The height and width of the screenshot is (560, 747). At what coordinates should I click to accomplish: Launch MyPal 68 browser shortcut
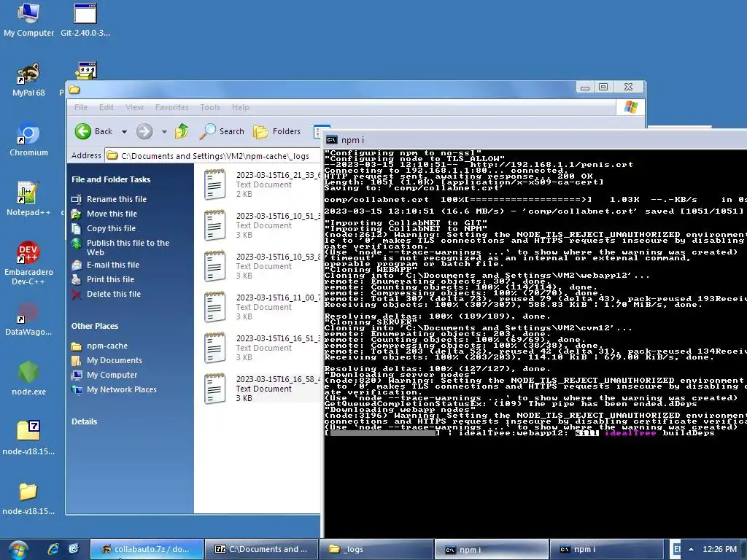[x=28, y=80]
